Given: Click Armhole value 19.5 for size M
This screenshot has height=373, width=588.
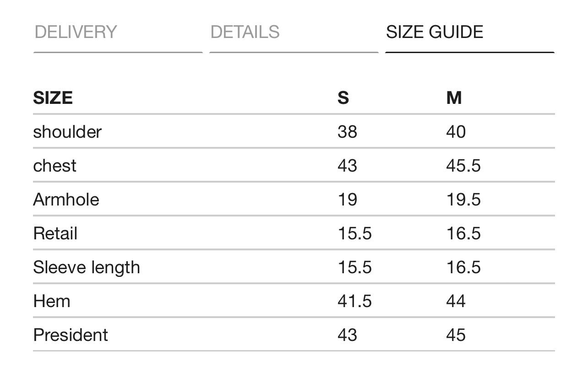Looking at the screenshot, I should tap(463, 200).
